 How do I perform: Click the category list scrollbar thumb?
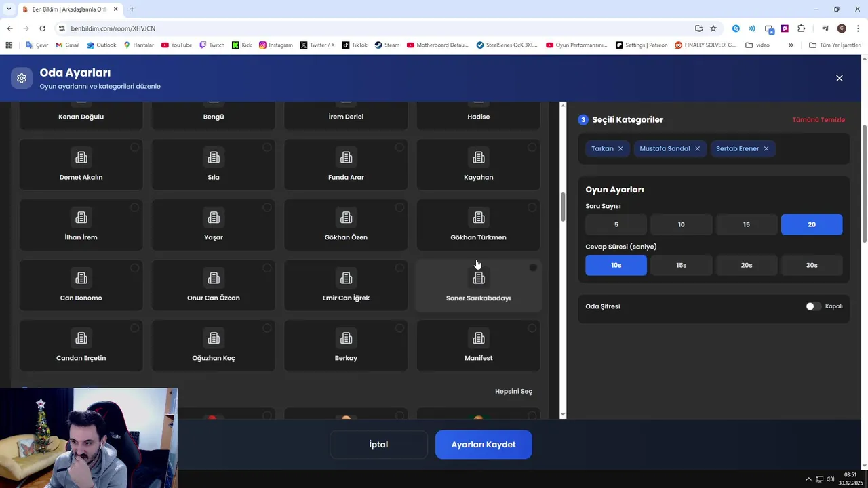pos(562,207)
